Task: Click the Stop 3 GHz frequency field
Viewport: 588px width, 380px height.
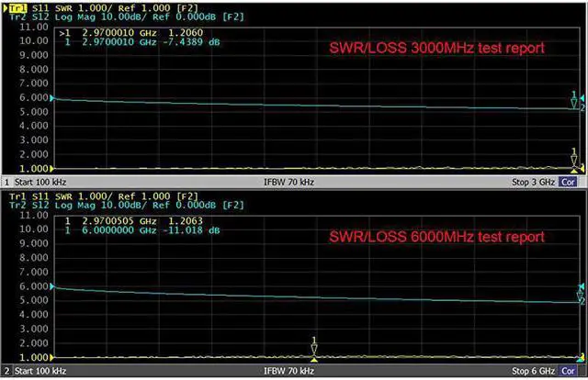Action: pos(533,182)
